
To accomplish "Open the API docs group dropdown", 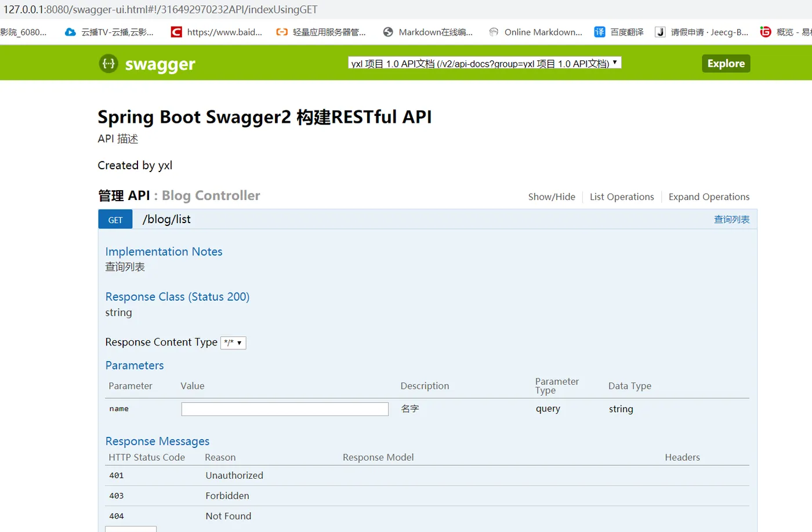I will (484, 63).
